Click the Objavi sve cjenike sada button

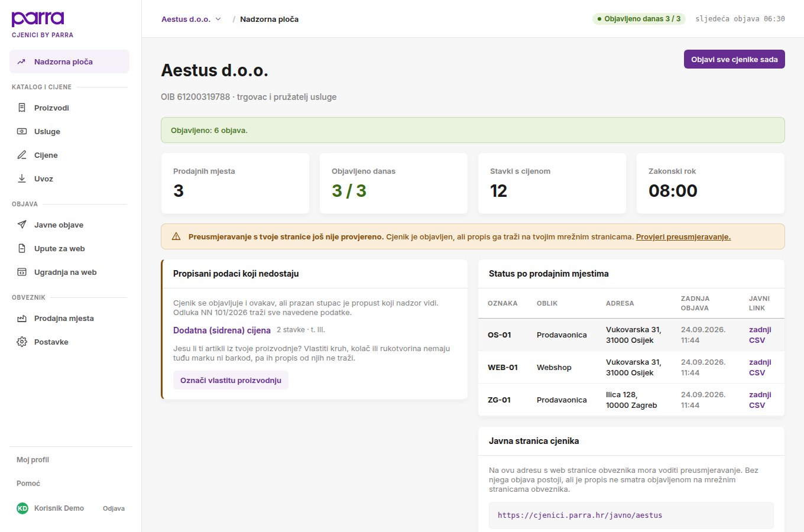[x=734, y=59]
